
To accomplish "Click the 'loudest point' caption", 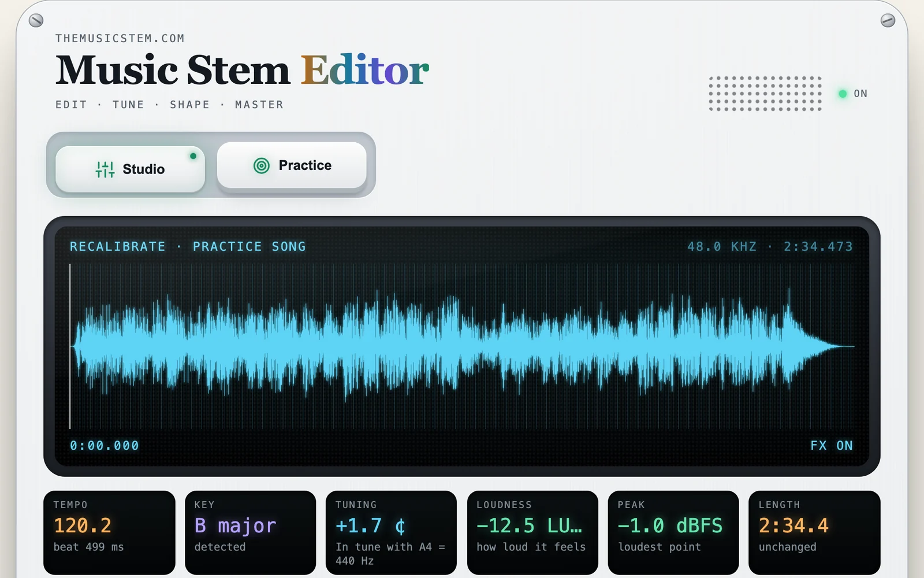I will click(660, 547).
